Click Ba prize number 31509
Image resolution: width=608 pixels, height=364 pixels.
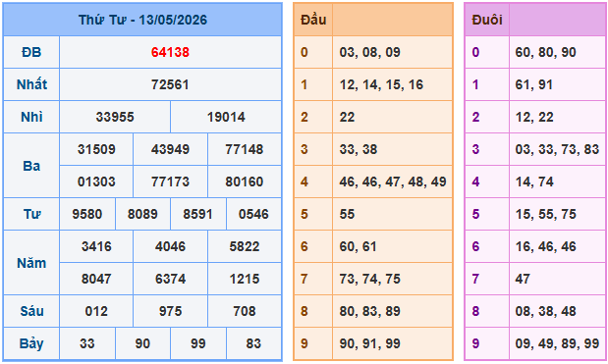(x=96, y=149)
